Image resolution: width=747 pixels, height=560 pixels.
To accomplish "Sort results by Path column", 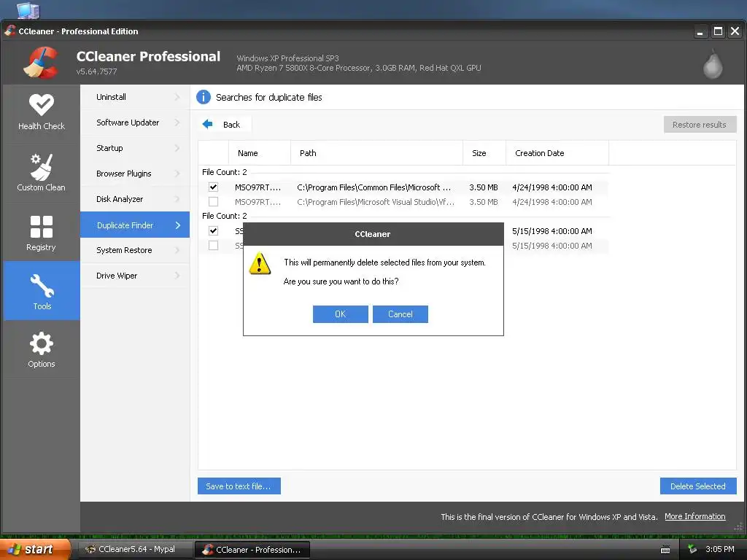I will (376, 153).
